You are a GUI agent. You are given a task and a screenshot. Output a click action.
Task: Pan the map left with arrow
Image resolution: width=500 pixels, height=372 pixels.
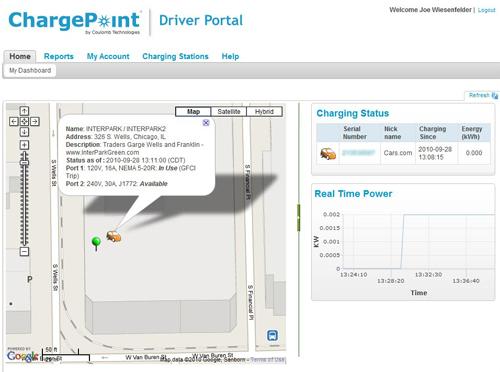(14, 121)
